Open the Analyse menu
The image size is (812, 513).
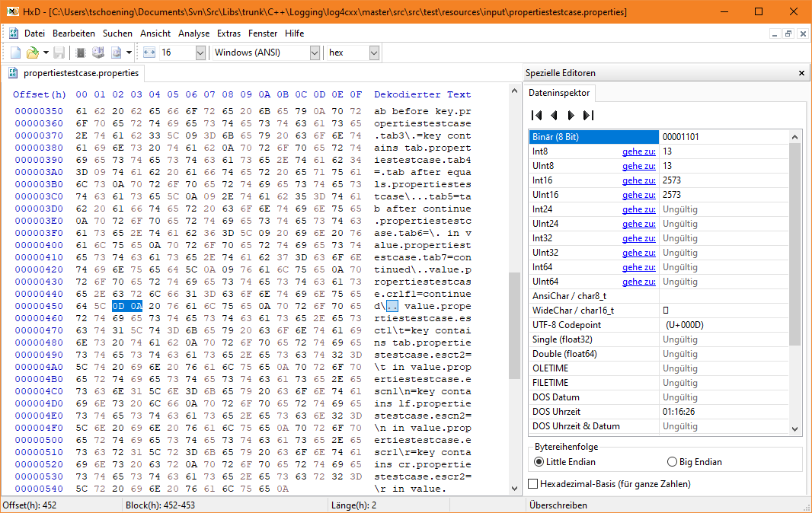pyautogui.click(x=193, y=33)
